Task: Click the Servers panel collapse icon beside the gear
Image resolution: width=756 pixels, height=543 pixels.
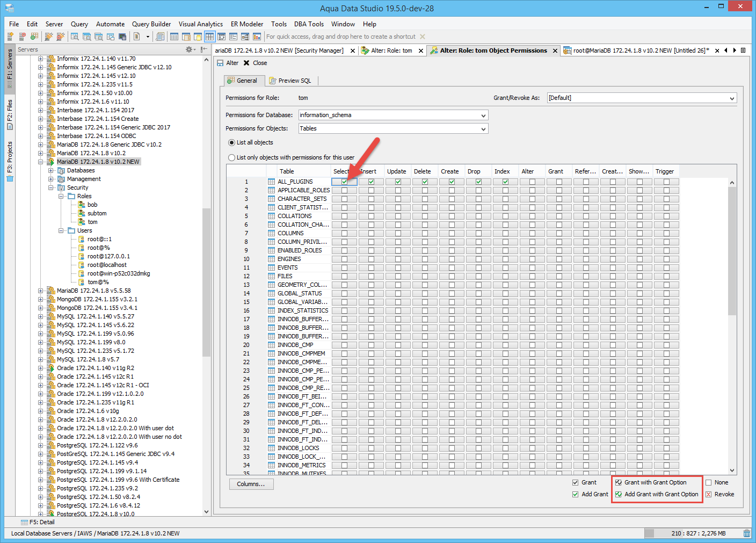Action: [203, 49]
